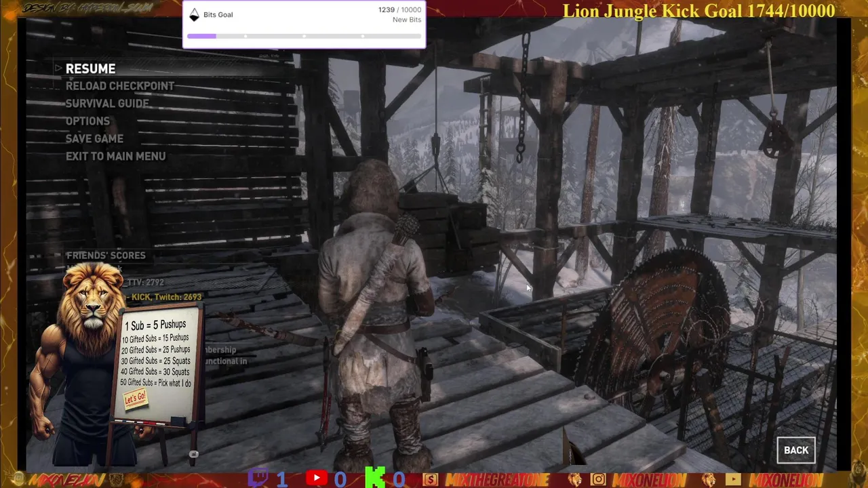The height and width of the screenshot is (488, 868).
Task: Click '30 Gifted Subs = 25 Squats' line
Action: tap(155, 361)
